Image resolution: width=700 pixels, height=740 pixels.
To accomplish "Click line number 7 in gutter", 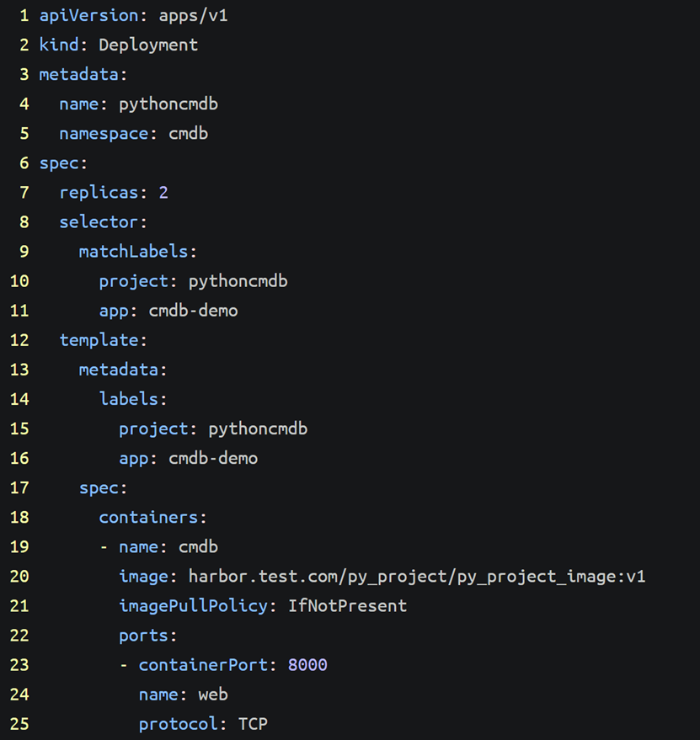I will (x=24, y=193).
